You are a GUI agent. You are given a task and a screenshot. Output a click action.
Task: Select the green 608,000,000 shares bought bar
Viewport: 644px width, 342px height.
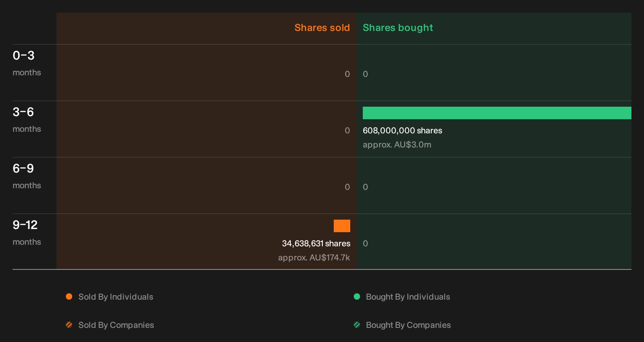[497, 113]
